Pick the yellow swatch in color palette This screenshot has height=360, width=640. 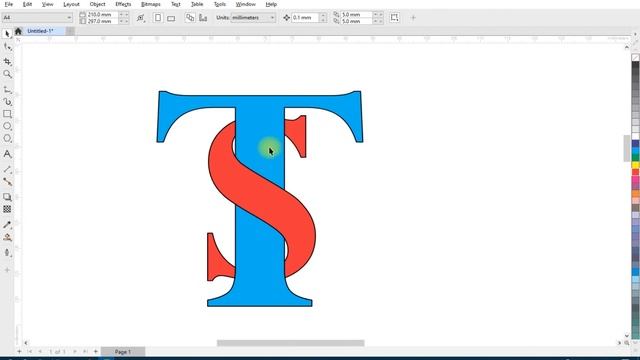click(636, 165)
